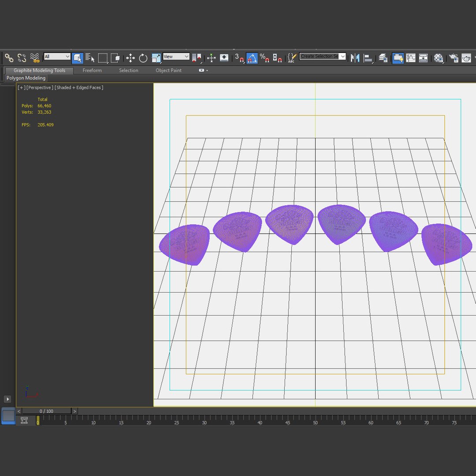The height and width of the screenshot is (476, 476).
Task: Open the Selection ribbon tab
Action: [x=128, y=71]
